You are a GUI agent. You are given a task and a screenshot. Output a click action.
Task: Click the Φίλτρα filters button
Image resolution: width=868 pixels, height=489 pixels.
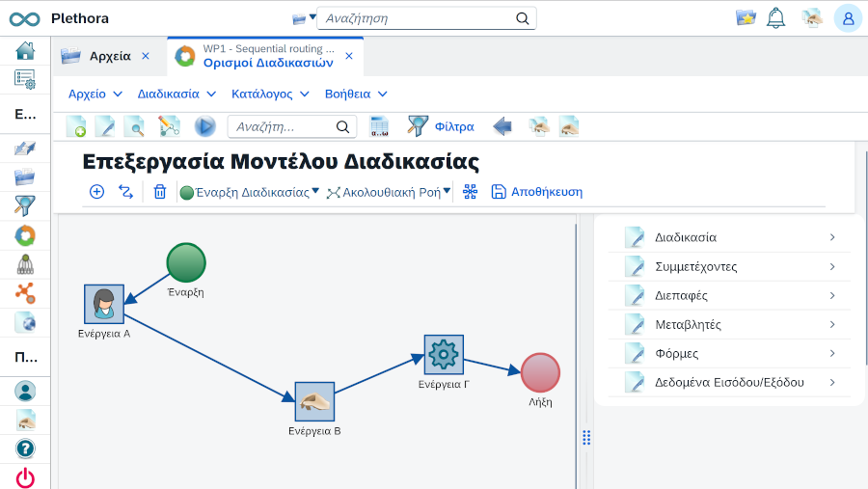click(x=441, y=126)
